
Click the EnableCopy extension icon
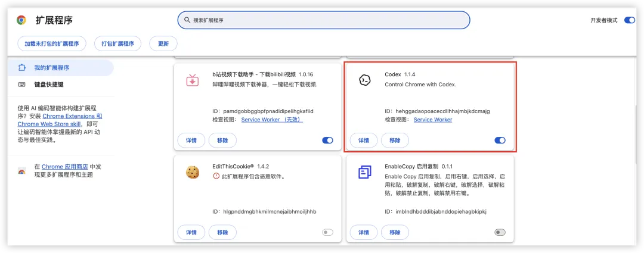(365, 172)
